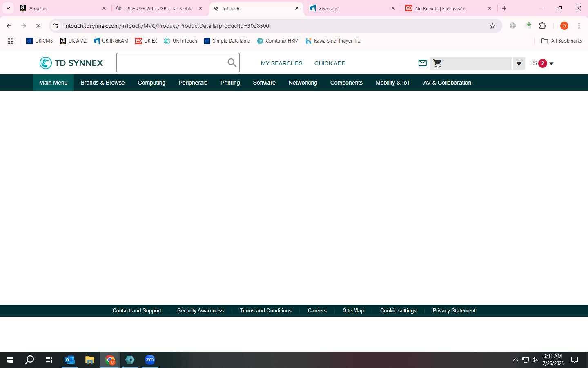Open the Computing menu
Viewport: 588px width, 368px height.
pyautogui.click(x=151, y=83)
